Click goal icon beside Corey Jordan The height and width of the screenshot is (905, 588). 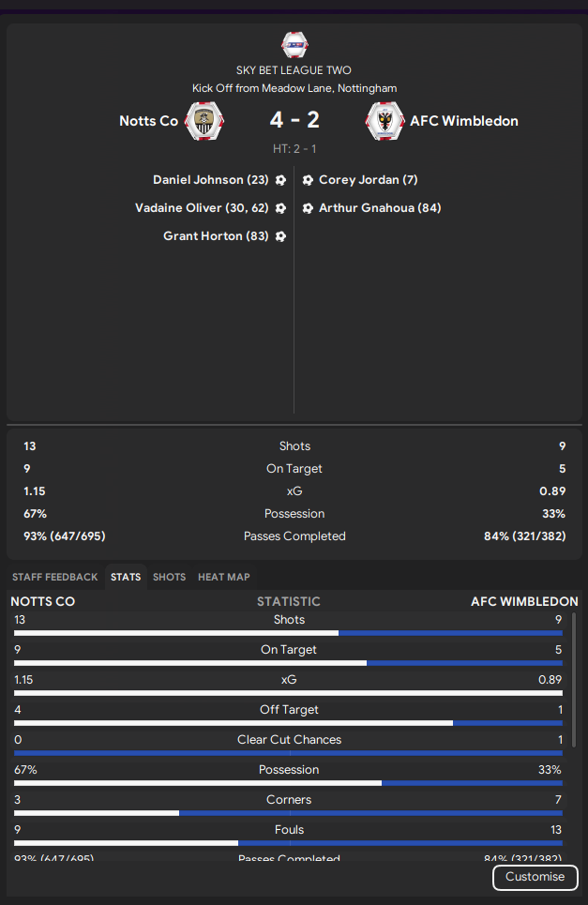click(x=309, y=180)
